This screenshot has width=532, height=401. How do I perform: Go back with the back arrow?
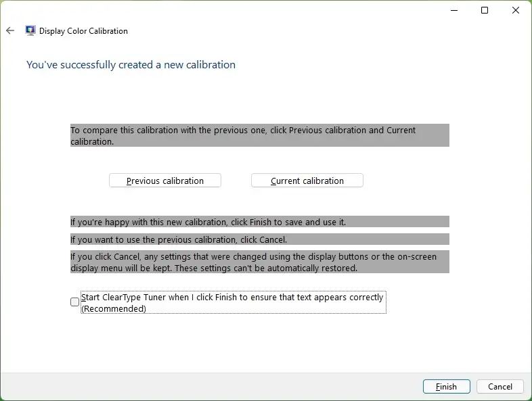pos(10,31)
